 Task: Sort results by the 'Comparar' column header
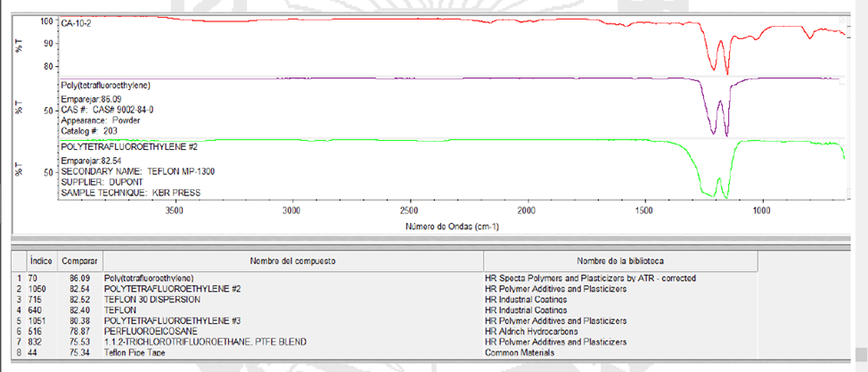point(71,261)
